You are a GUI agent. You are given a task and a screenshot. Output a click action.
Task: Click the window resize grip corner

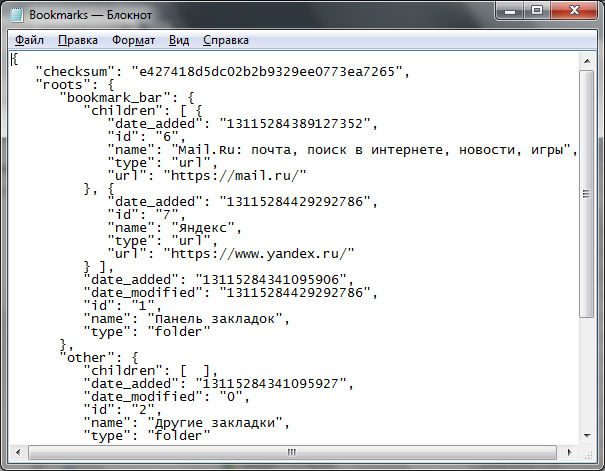point(587,453)
